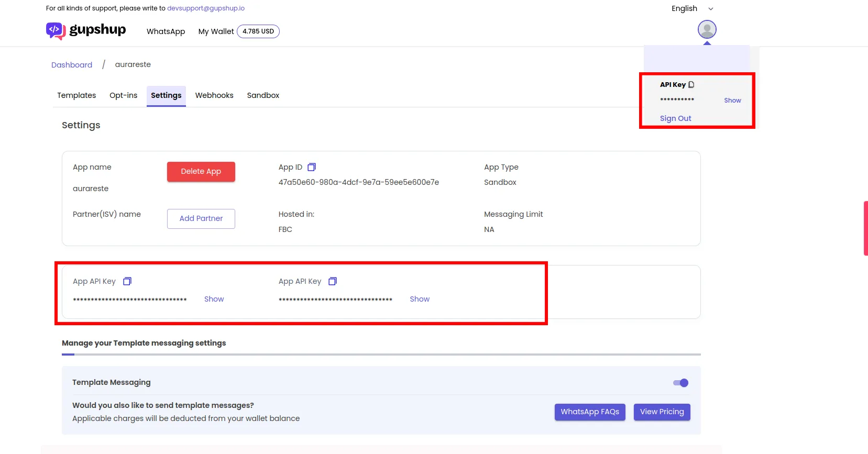Click the Add Partner button
The image size is (868, 454).
click(201, 218)
